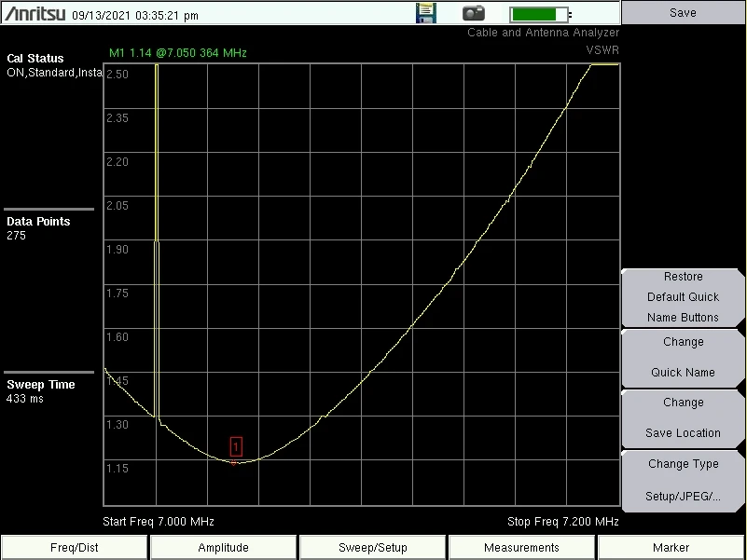
Task: Click the 1.75 scale value
Action: [x=118, y=294]
